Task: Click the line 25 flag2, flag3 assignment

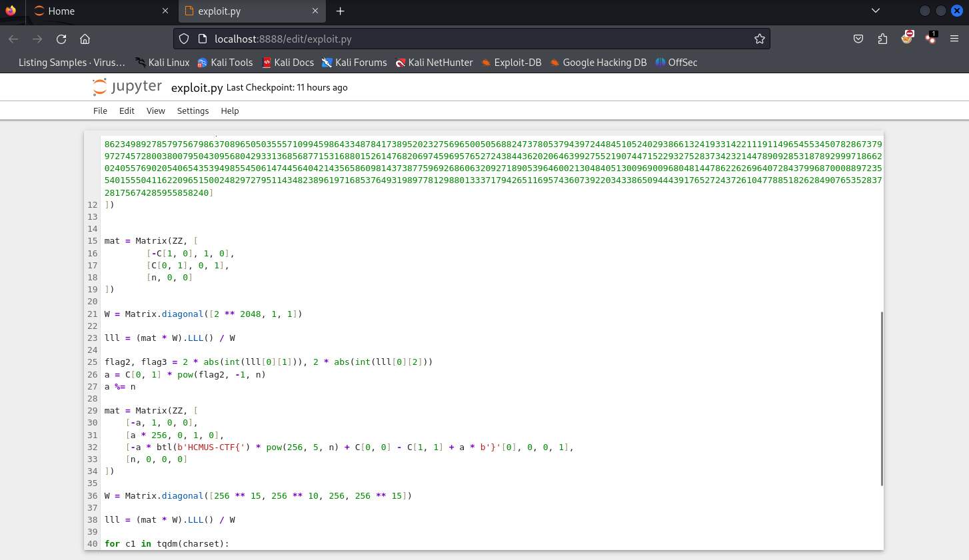Action: click(269, 362)
